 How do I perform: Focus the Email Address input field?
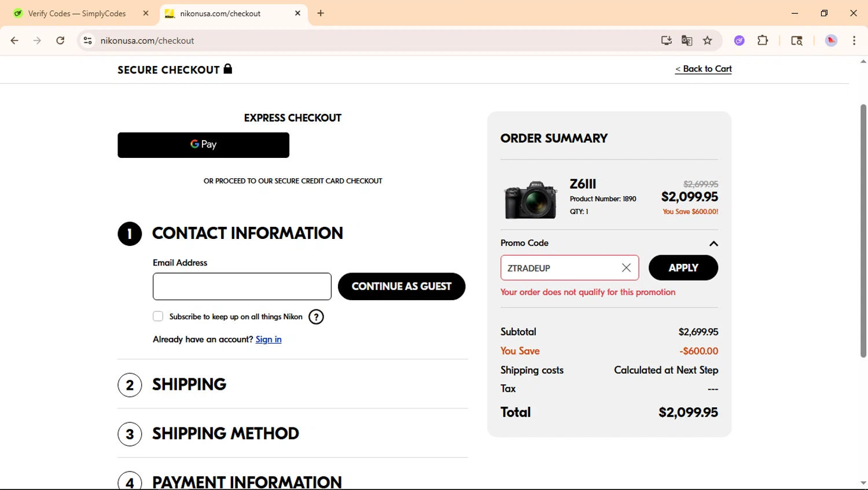tap(242, 286)
